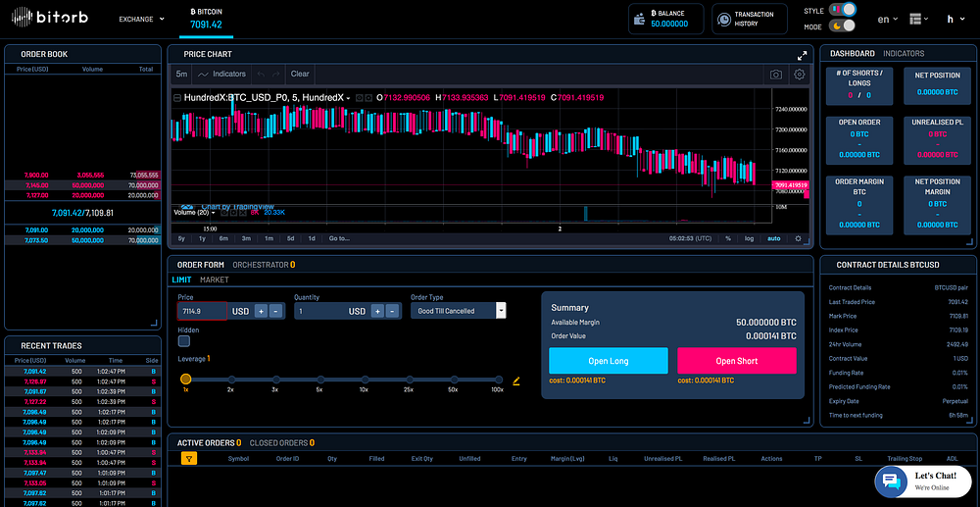This screenshot has width=980, height=507.
Task: Increase Quantity with the plus button
Action: pyautogui.click(x=377, y=311)
